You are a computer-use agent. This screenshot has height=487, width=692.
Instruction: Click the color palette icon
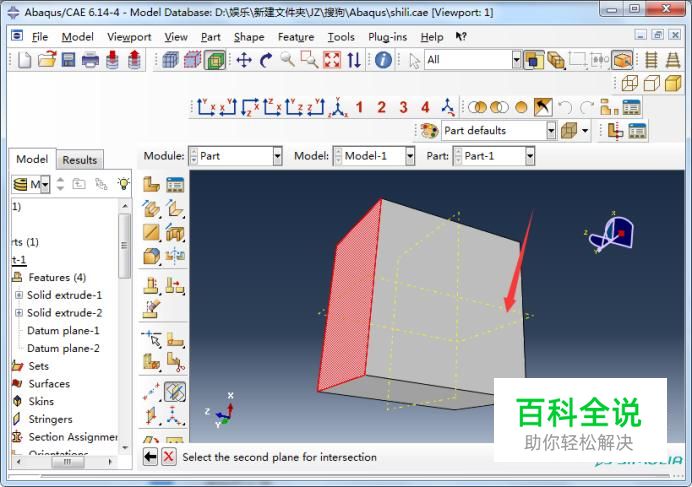click(x=429, y=131)
